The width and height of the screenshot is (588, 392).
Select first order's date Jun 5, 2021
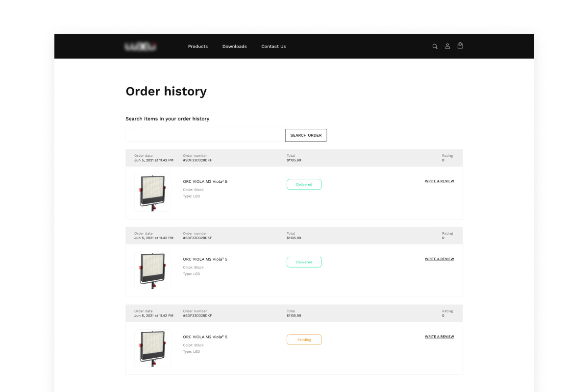coord(154,160)
